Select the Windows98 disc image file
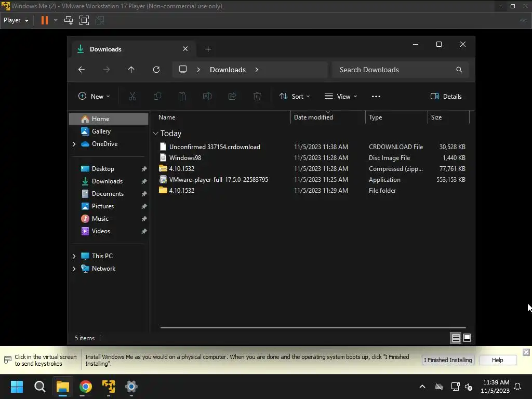Image resolution: width=532 pixels, height=399 pixels. click(312, 158)
